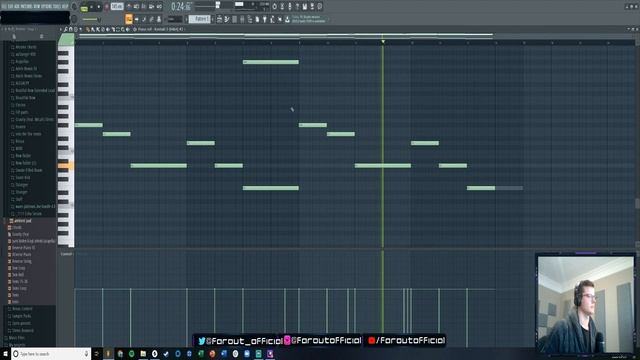Select the 'ambient pad' item in browser
The width and height of the screenshot is (640, 360).
(x=23, y=221)
